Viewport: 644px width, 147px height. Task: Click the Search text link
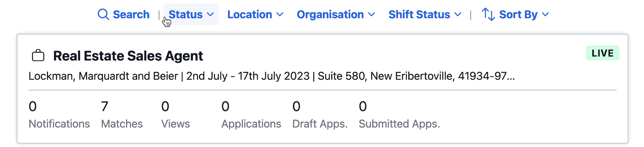[x=131, y=15]
